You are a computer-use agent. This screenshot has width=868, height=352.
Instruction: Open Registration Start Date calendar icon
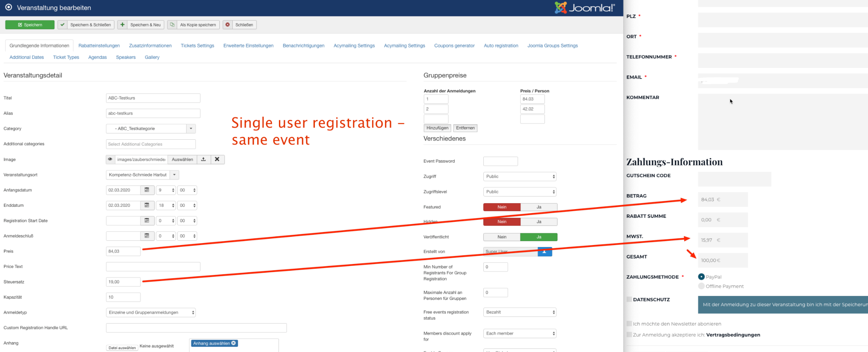(x=147, y=221)
